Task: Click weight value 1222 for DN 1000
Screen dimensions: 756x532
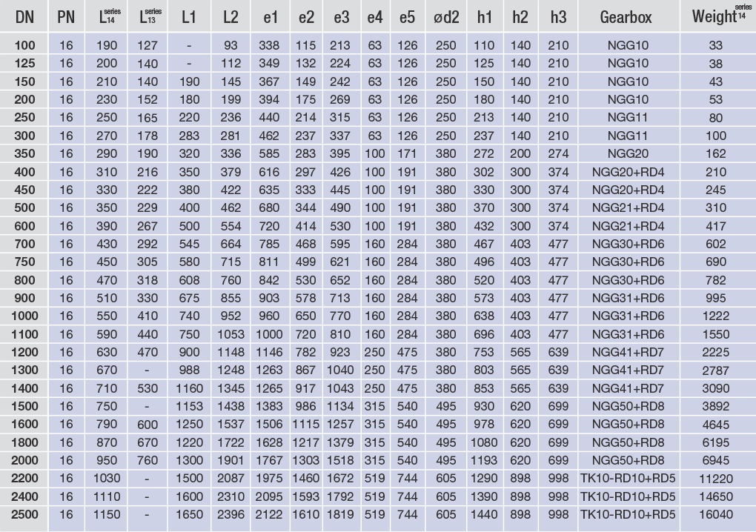Action: tap(715, 316)
